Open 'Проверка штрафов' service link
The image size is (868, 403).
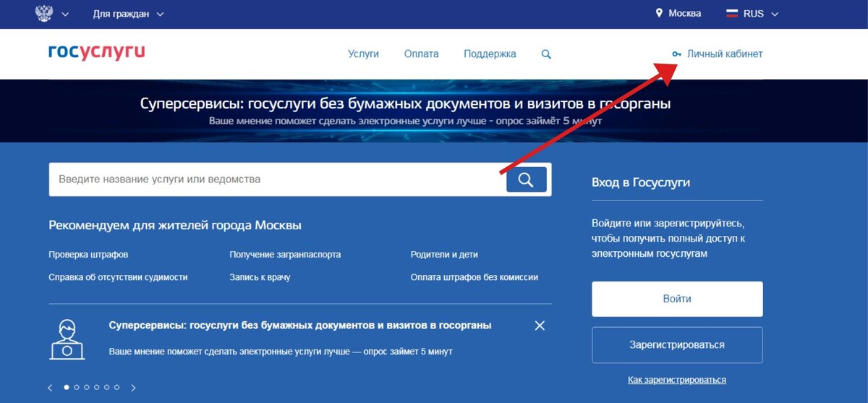[x=88, y=255]
